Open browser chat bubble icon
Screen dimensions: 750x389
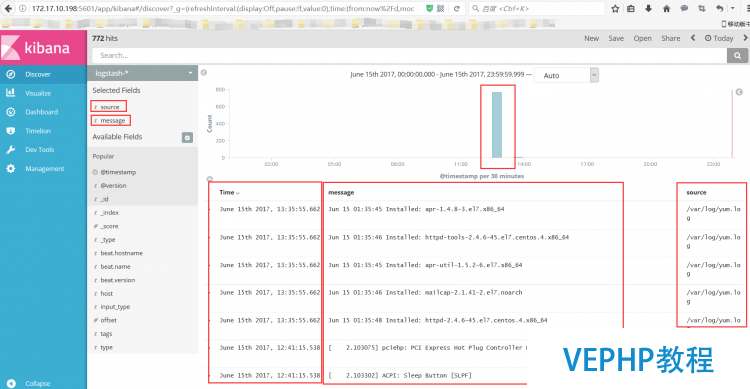click(684, 9)
